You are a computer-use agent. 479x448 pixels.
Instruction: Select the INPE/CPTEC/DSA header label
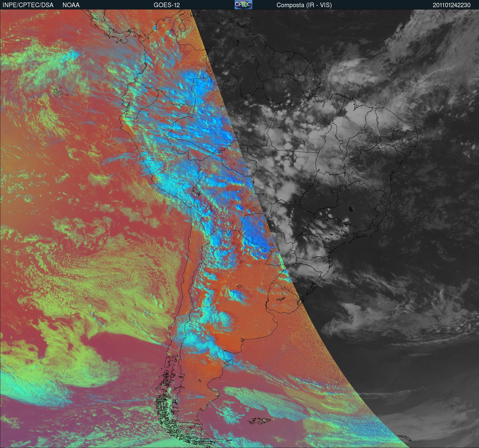point(28,5)
